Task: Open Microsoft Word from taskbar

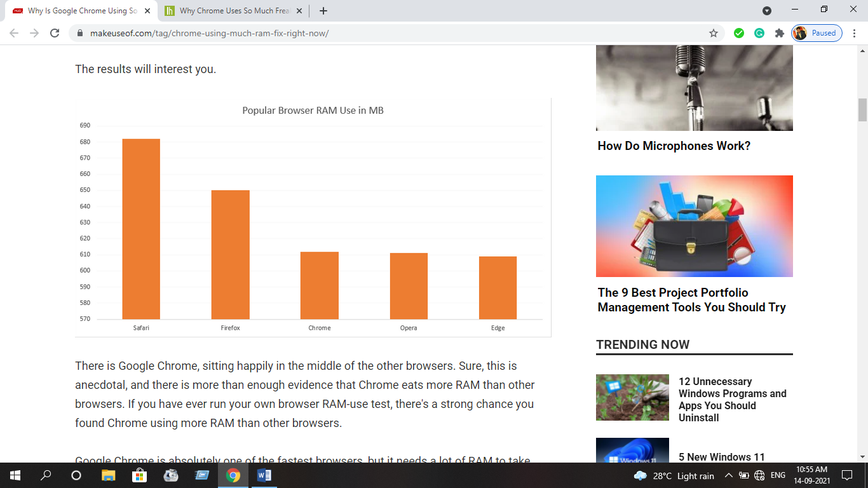Action: [264, 475]
